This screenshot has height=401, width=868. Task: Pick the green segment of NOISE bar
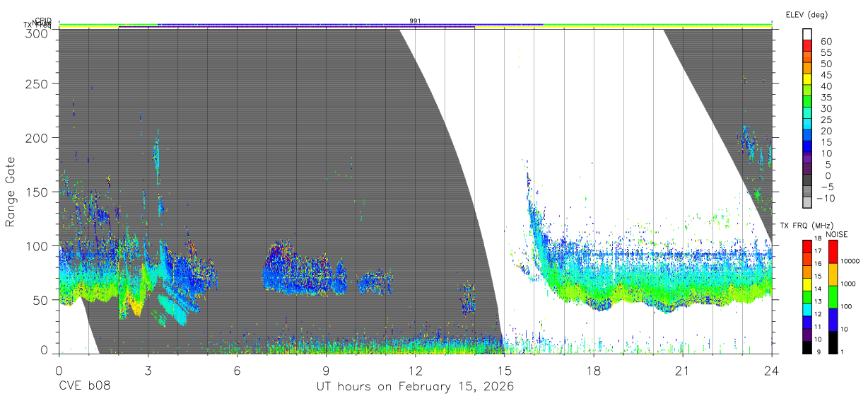point(835,297)
